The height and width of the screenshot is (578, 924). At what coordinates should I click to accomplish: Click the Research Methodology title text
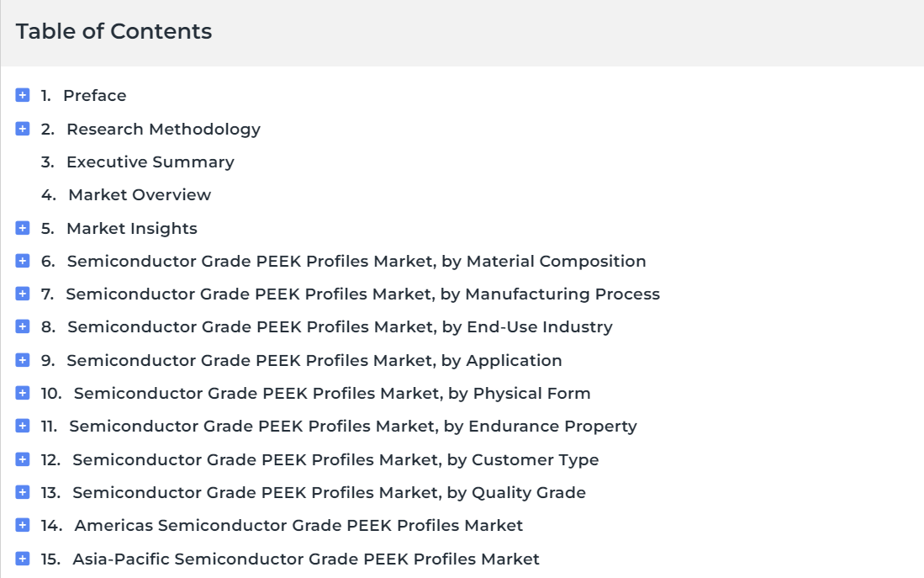pyautogui.click(x=163, y=130)
